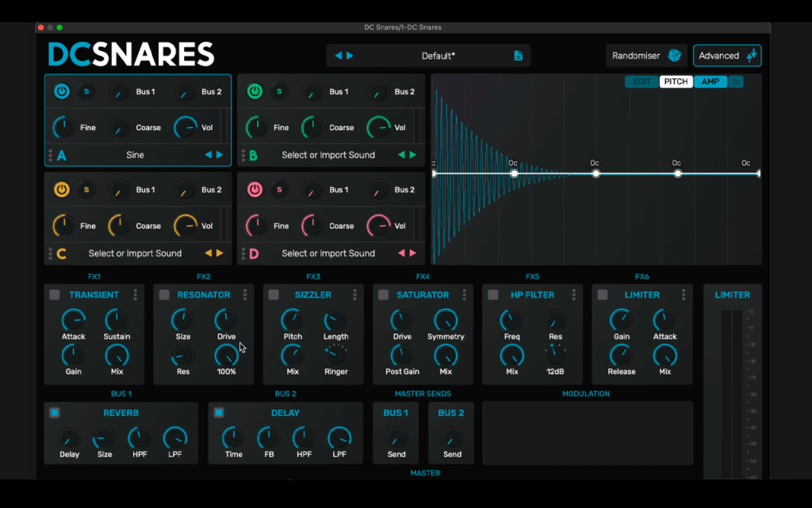Turn off layer D power icon
The image size is (812, 508).
click(255, 190)
